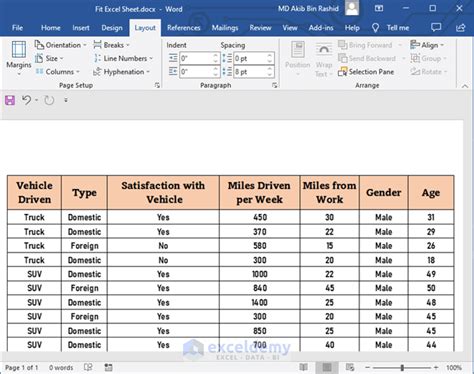This screenshot has height=374, width=474.
Task: Open the Size dropdown
Action: tap(49, 58)
